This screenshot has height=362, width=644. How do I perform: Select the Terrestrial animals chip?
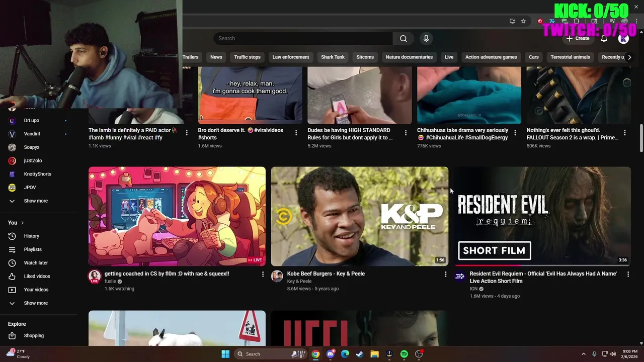click(570, 57)
